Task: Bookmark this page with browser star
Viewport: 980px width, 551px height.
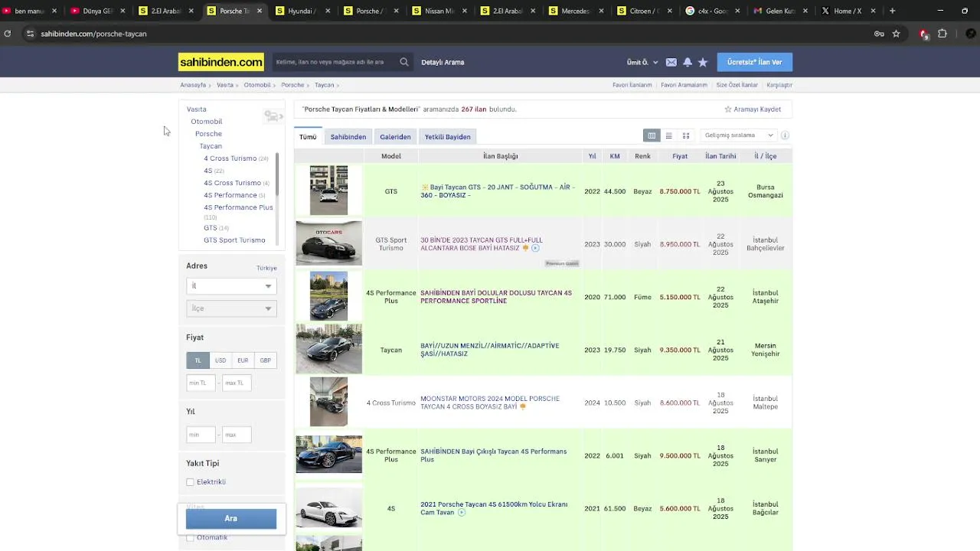Action: pyautogui.click(x=896, y=34)
